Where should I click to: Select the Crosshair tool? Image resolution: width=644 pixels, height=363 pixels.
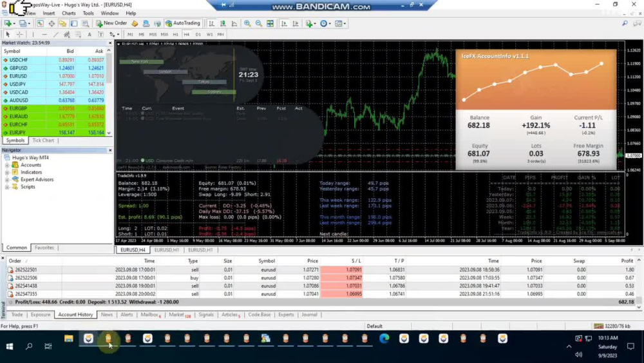tap(19, 35)
